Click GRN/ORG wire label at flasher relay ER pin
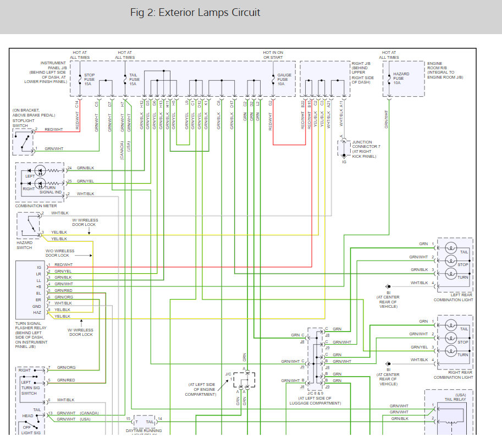 [x=64, y=297]
